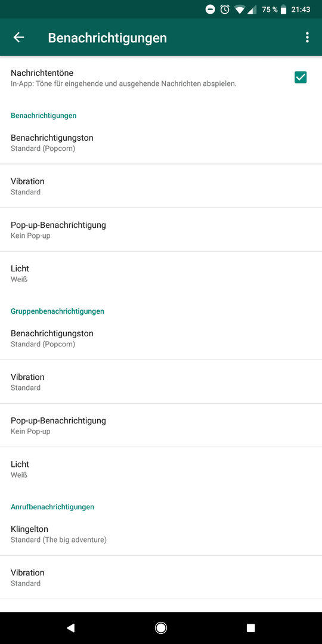Viewport: 322px width, 644px height.
Task: Open Vibration setting under Benachrichtigungen section
Action: [161, 186]
